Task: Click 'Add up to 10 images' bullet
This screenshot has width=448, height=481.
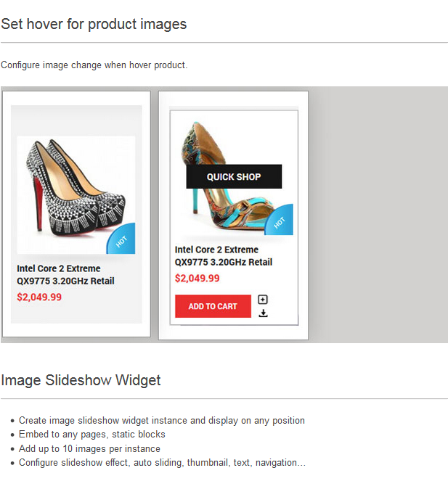Action: (x=89, y=448)
